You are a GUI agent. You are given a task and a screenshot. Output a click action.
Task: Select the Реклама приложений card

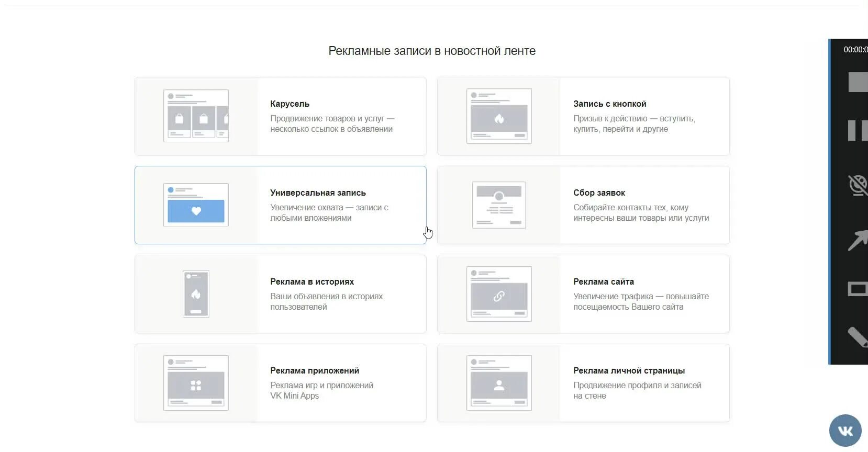tap(281, 383)
